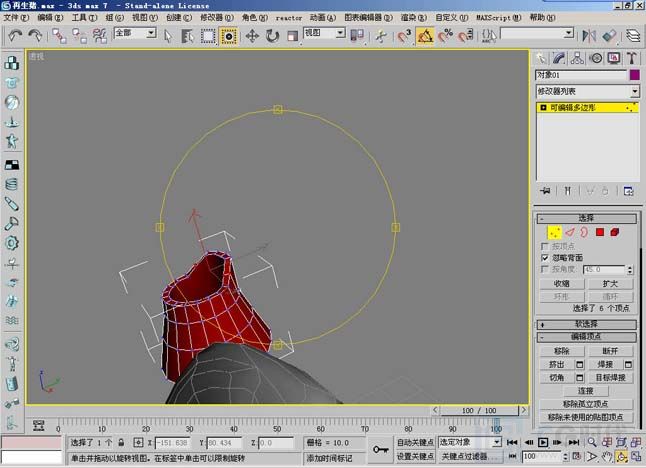Screen dimensions: 646x468
Task: Expand the 软选择 rollout
Action: [x=586, y=324]
